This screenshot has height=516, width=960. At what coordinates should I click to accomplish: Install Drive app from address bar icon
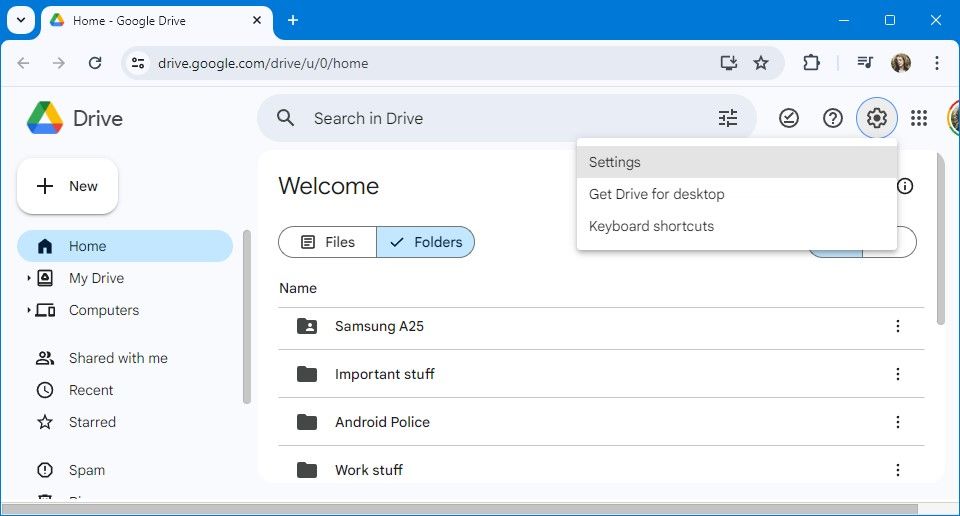point(728,62)
